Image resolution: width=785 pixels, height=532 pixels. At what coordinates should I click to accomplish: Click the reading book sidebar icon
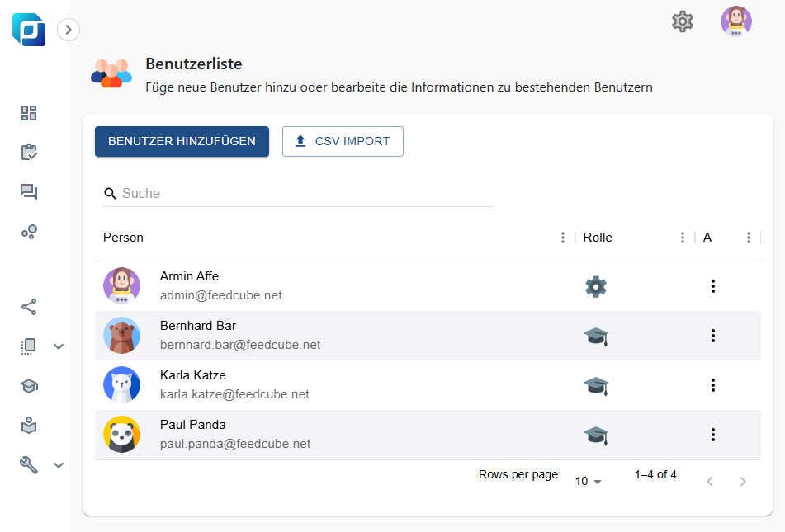[x=29, y=426]
